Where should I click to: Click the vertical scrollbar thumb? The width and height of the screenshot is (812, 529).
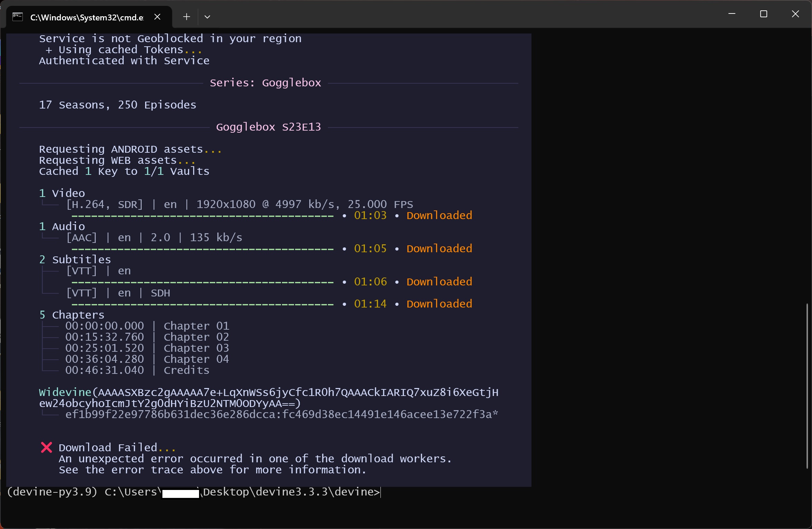[x=807, y=385]
